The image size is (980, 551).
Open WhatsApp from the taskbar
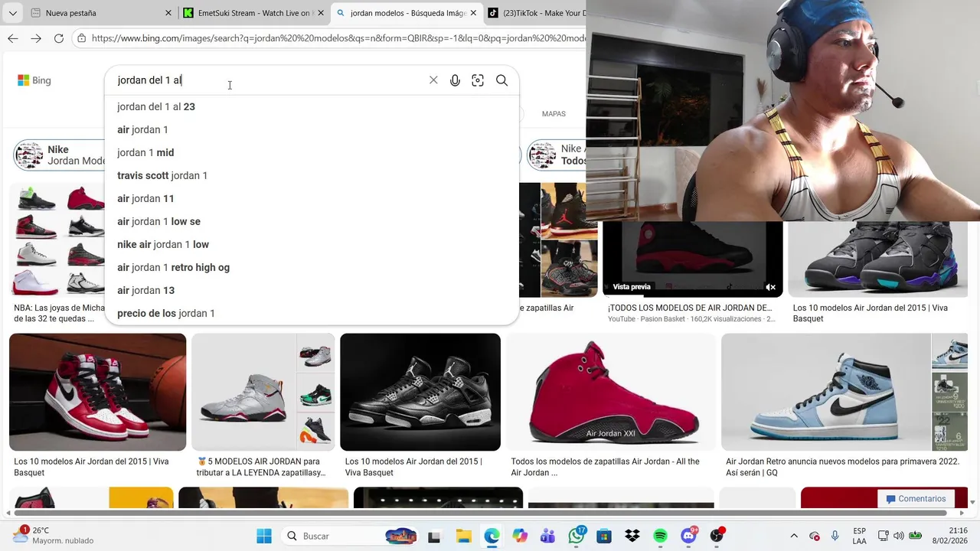point(577,536)
